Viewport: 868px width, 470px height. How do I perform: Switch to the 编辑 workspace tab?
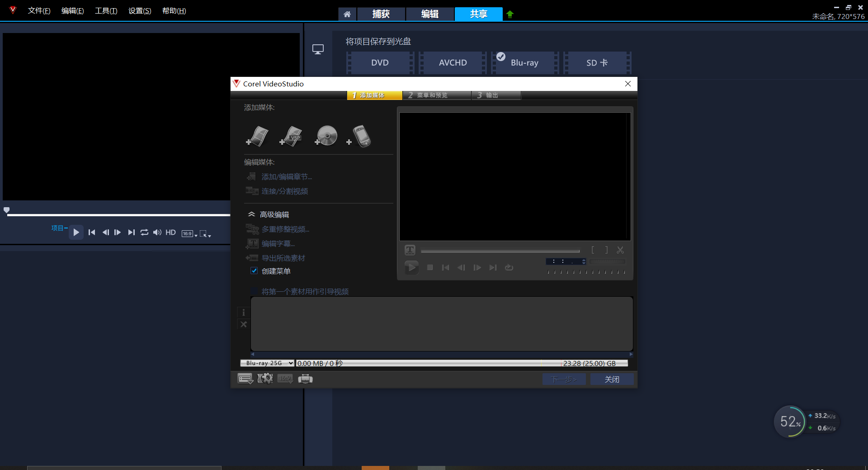[x=430, y=14]
